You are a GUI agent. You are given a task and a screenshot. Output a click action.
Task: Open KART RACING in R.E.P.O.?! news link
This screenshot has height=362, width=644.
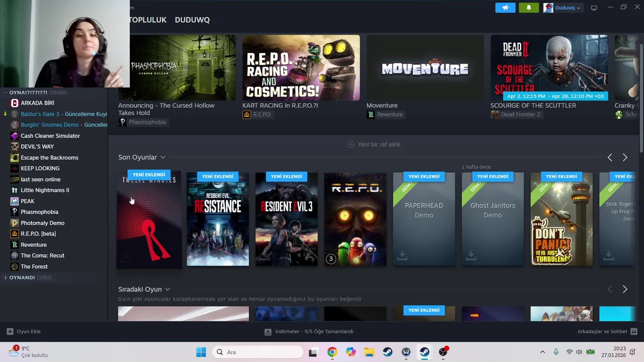tap(280, 106)
